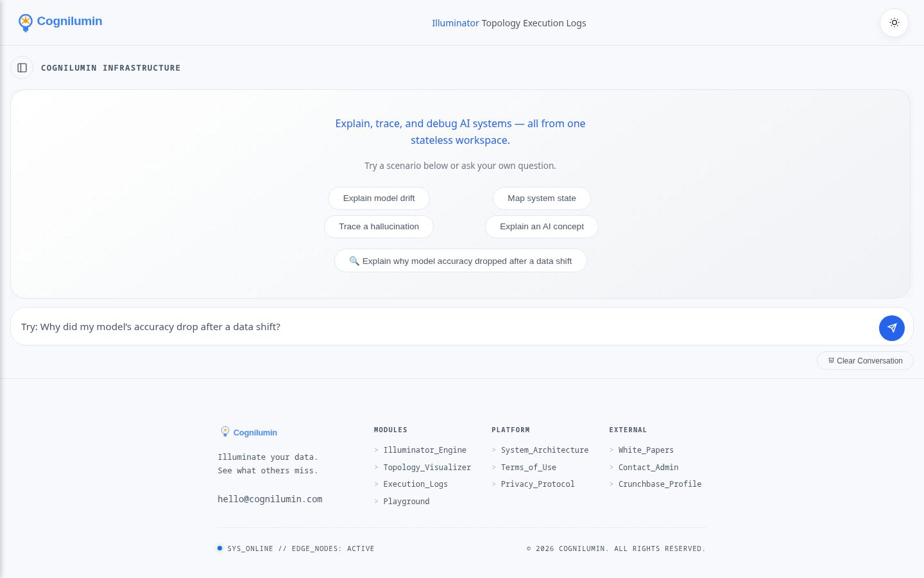This screenshot has width=924, height=578.
Task: Open the Illuminator nav tab
Action: [x=456, y=23]
